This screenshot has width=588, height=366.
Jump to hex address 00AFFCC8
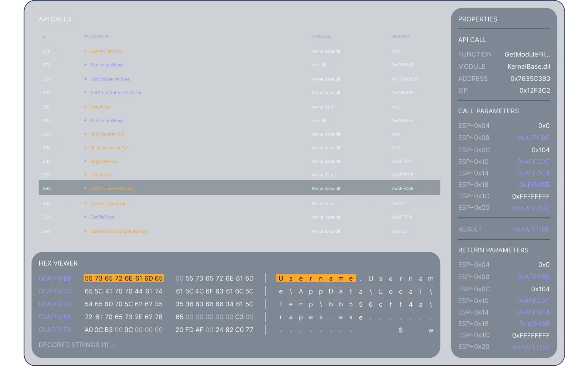tap(55, 291)
